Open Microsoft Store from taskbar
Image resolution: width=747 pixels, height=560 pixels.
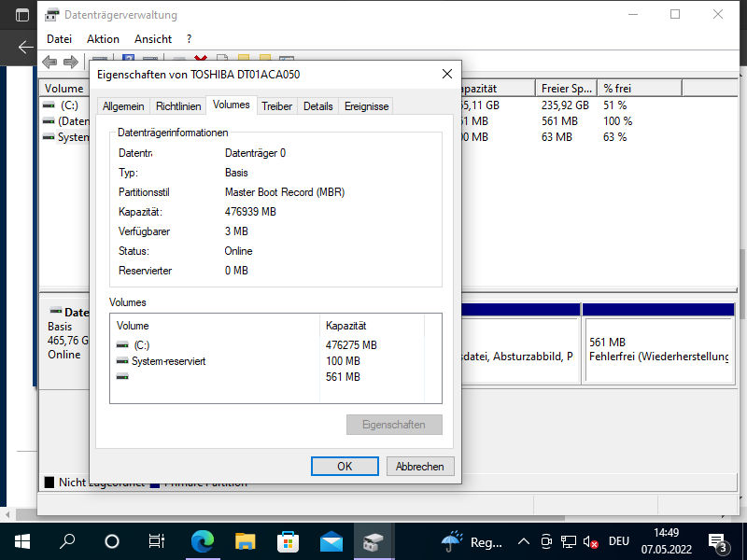click(289, 541)
